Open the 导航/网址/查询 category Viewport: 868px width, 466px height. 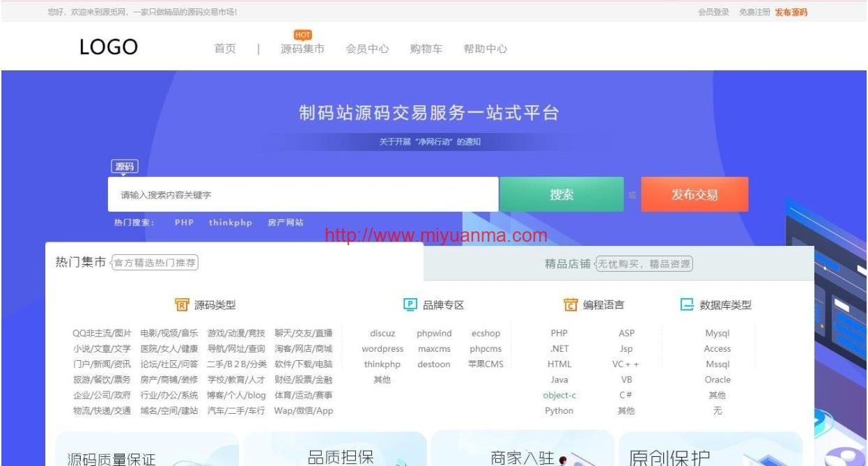[236, 348]
